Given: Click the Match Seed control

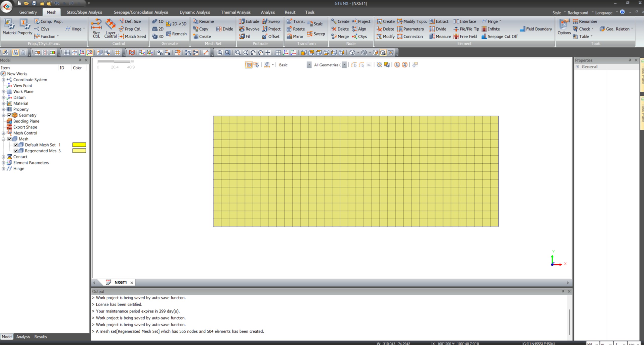Looking at the screenshot, I should coord(132,37).
